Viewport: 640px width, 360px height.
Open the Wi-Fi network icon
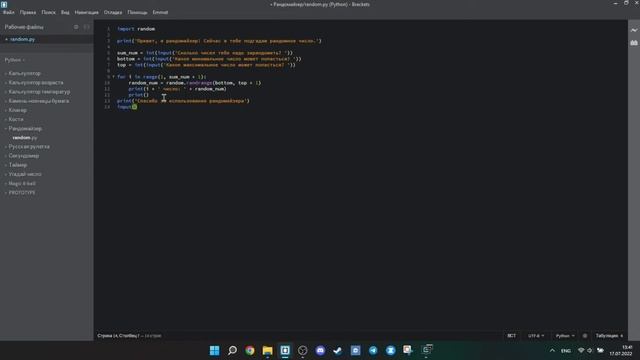tap(581, 351)
